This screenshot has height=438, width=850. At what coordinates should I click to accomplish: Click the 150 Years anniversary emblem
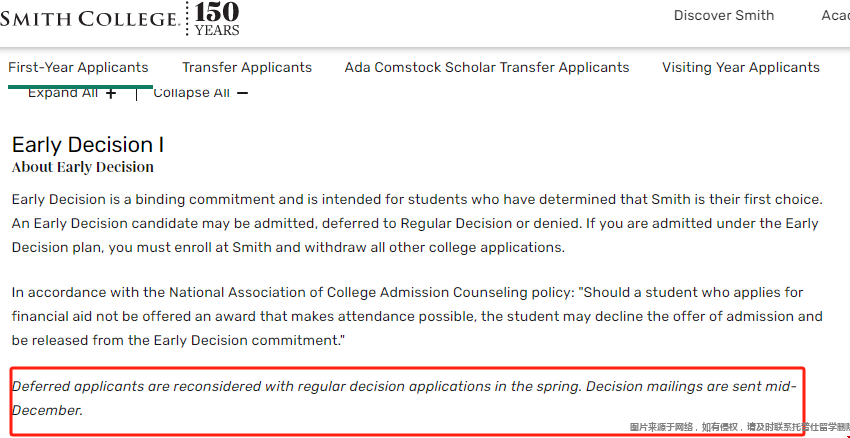216,19
